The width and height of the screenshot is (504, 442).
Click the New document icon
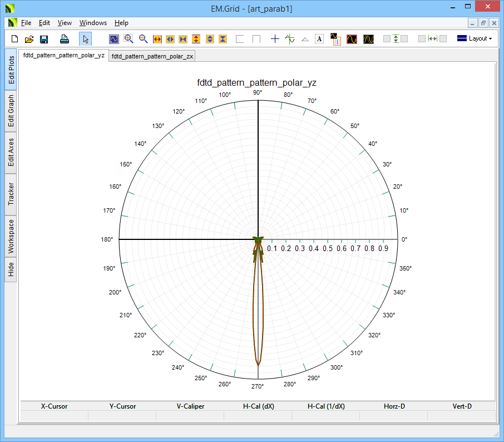15,39
